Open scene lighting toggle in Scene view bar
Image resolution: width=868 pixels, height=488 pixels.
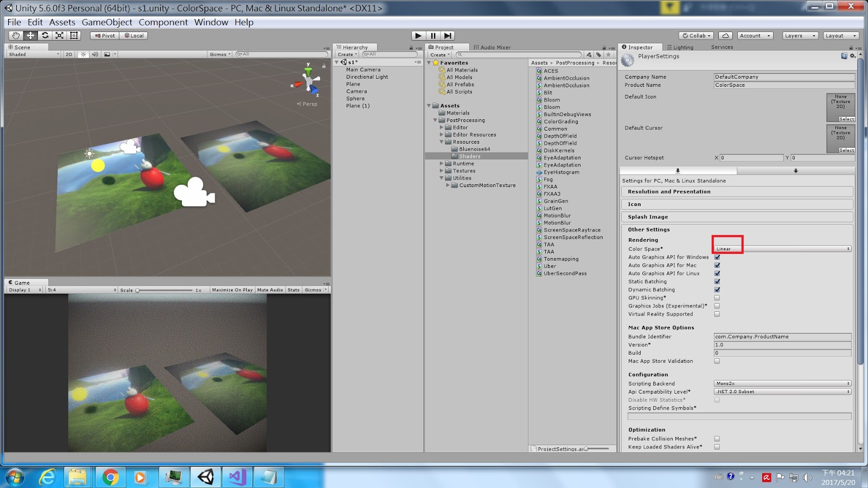(x=82, y=54)
